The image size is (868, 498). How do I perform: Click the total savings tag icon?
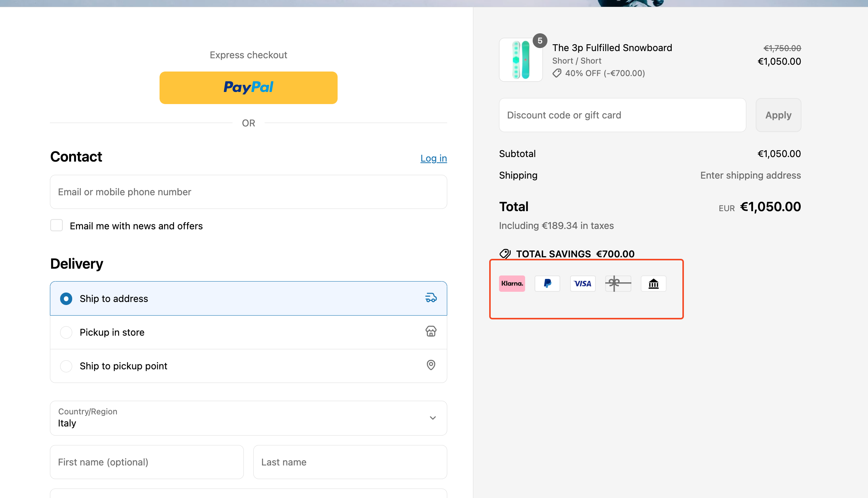505,254
